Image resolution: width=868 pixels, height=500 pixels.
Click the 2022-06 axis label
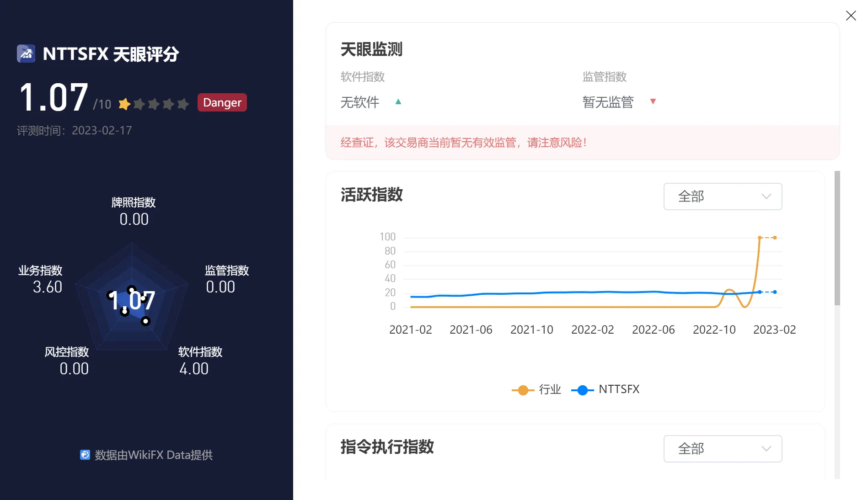653,330
